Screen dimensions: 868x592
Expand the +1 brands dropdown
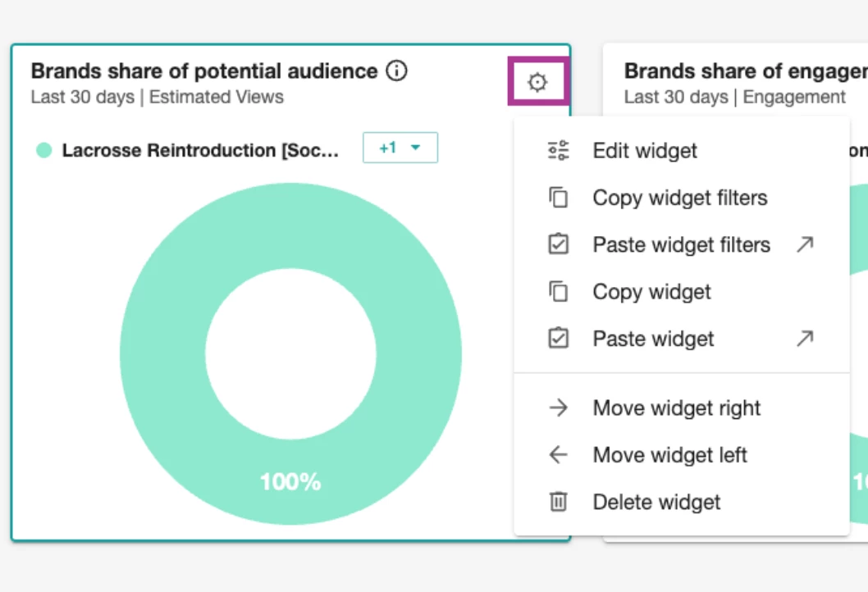[400, 148]
